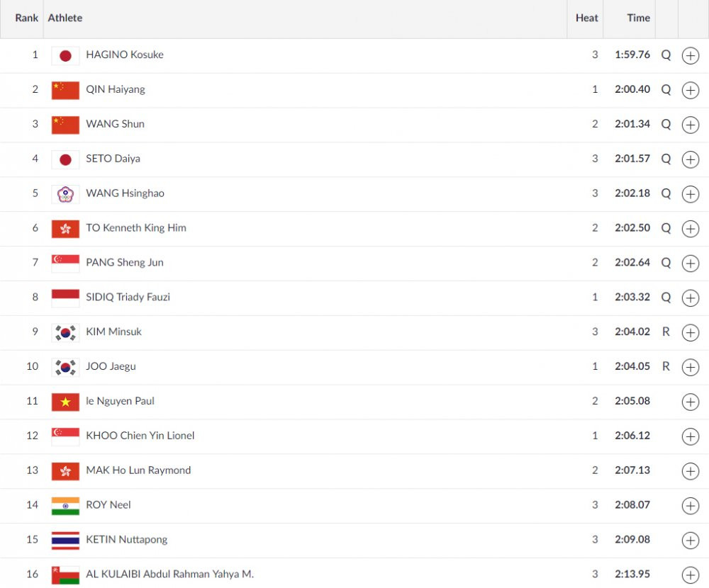This screenshot has width=709, height=588.
Task: Click Hong Kong flag beside TO Kenneth
Action: (65, 229)
